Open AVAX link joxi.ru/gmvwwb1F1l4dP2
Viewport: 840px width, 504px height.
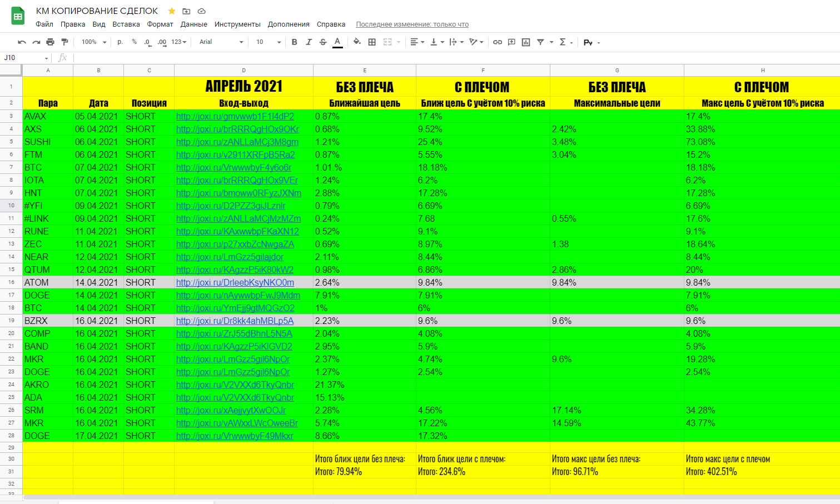[235, 117]
